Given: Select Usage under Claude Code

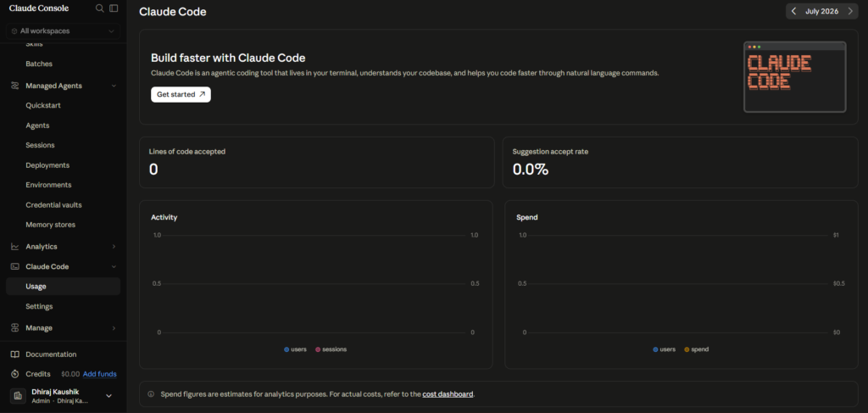Looking at the screenshot, I should 63,287.
